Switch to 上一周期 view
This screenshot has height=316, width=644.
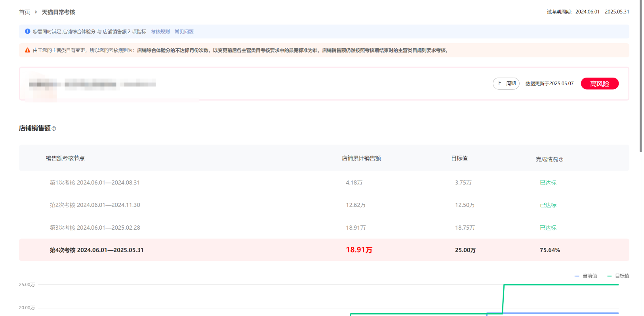click(x=506, y=84)
